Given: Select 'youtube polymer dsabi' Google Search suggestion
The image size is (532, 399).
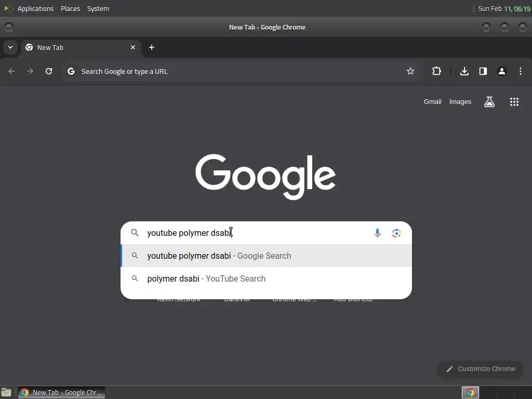Looking at the screenshot, I should pos(267,256).
